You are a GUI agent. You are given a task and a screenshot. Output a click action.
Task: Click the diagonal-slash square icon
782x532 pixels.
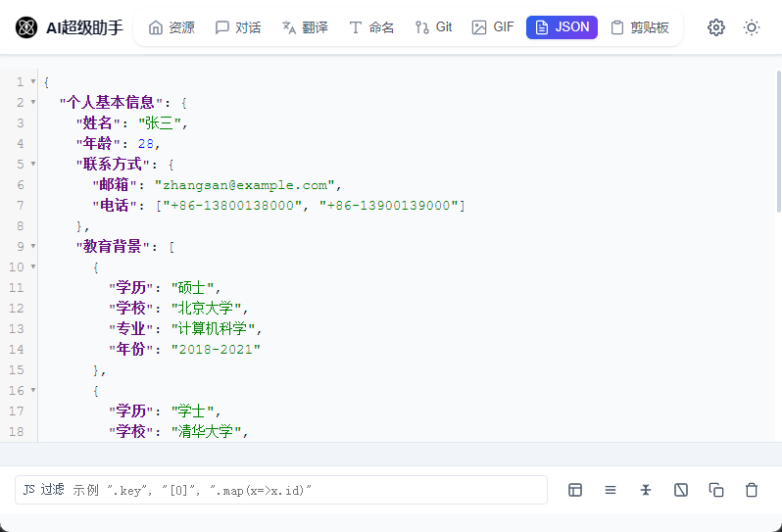pos(681,490)
